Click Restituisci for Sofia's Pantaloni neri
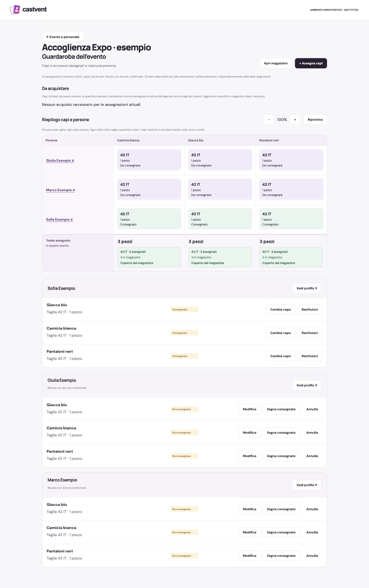 310,356
